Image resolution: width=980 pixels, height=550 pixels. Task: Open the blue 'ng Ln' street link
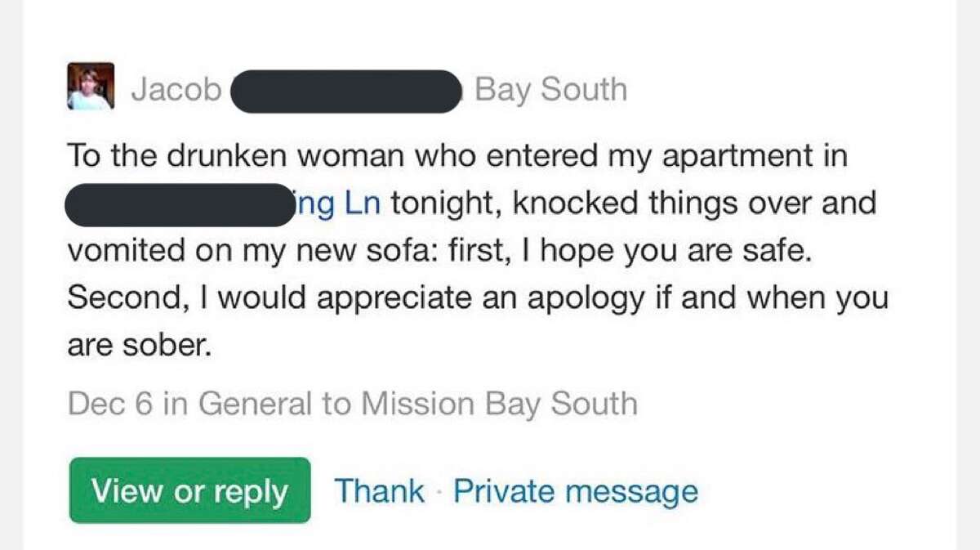[336, 204]
